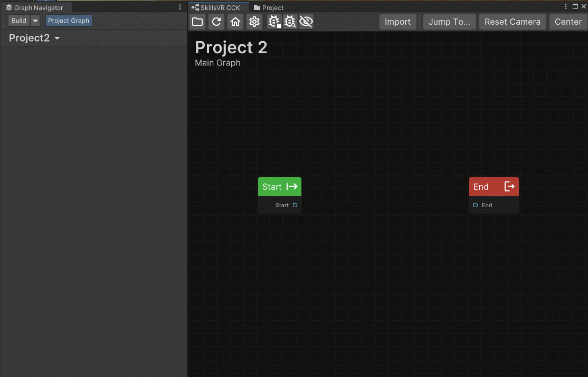Image resolution: width=588 pixels, height=377 pixels.
Task: Select the green Start node header
Action: click(x=280, y=187)
